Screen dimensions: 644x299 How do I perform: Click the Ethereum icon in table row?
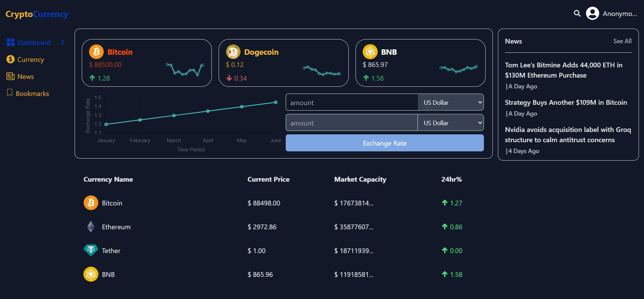(91, 227)
